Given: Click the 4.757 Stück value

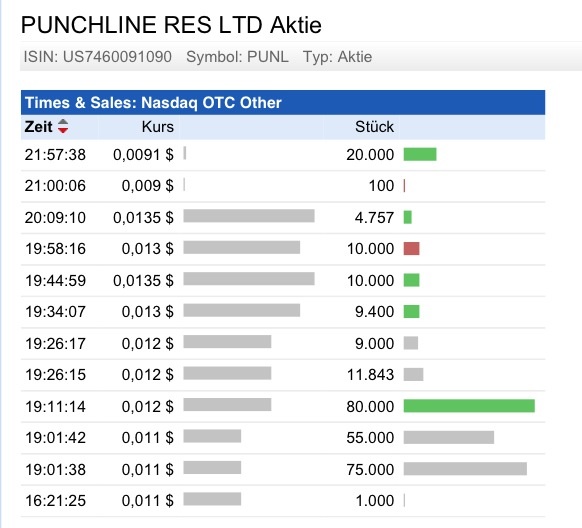Looking at the screenshot, I should pos(374,217).
